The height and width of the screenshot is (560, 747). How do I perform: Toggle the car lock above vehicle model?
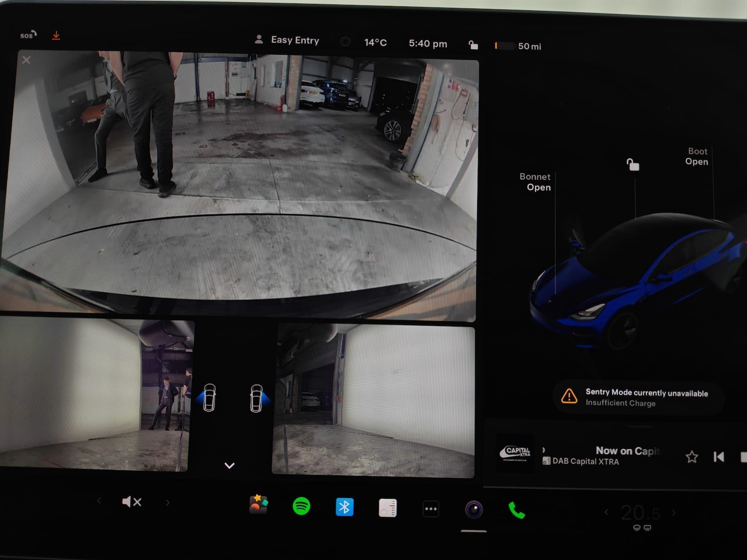click(x=632, y=164)
